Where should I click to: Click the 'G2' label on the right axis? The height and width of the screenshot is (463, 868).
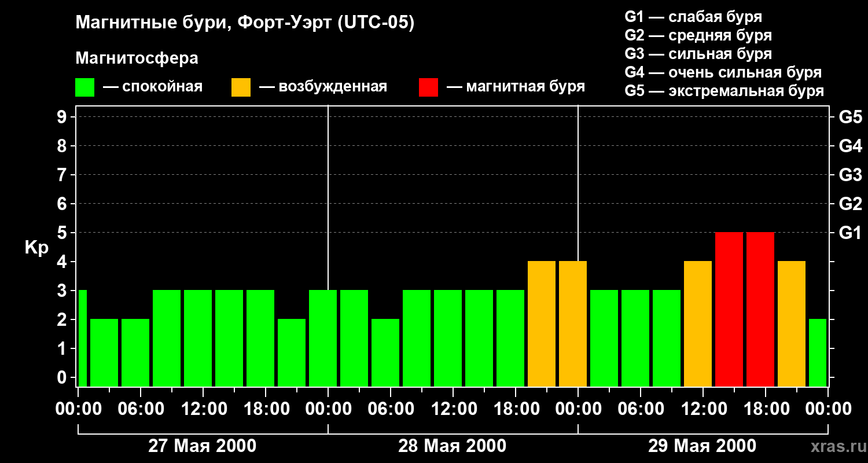tap(850, 204)
